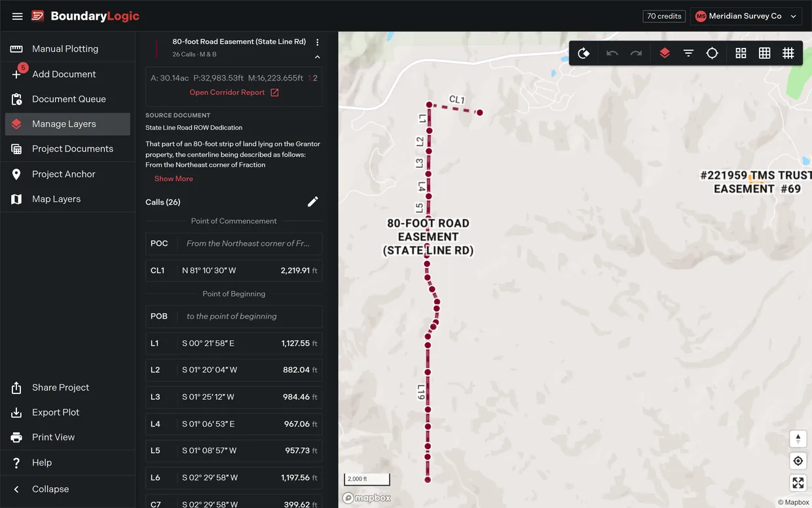Select call row L4
Screen dimensions: 812x508
click(234, 423)
